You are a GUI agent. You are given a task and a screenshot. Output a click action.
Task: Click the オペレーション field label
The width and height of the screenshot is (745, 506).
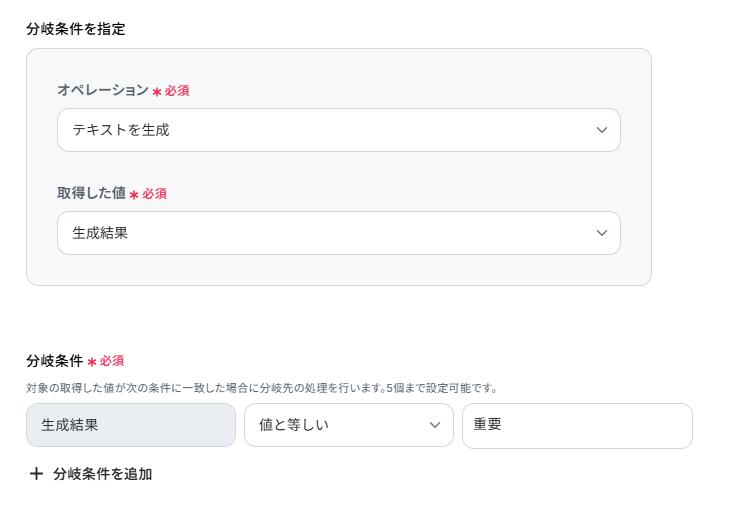[103, 90]
